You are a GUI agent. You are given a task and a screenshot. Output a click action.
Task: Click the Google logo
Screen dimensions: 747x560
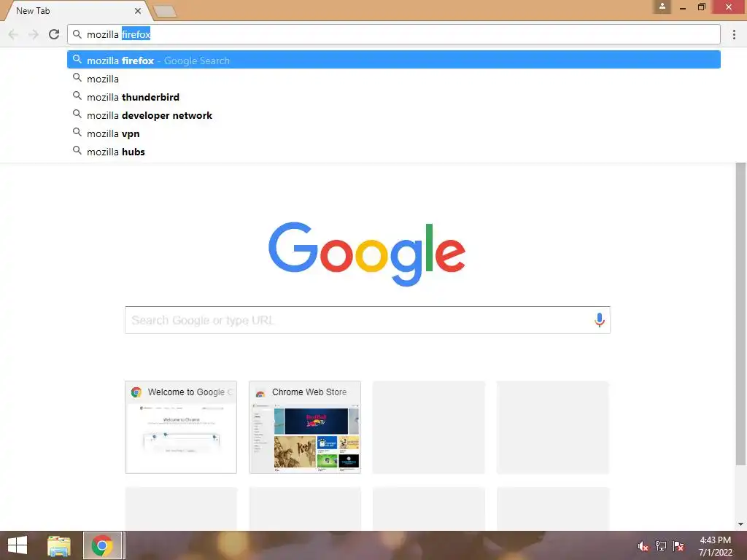click(367, 254)
